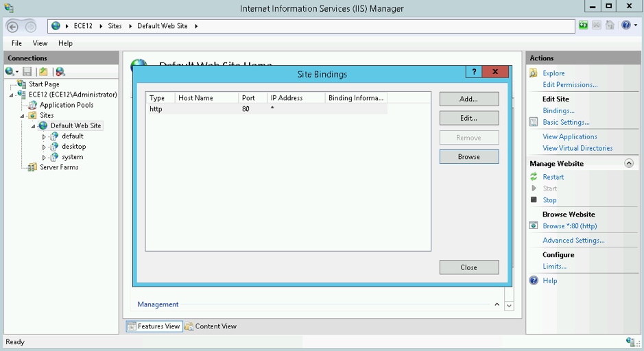This screenshot has width=644, height=351.
Task: Sort bindings by Host Name column header
Action: pos(206,98)
